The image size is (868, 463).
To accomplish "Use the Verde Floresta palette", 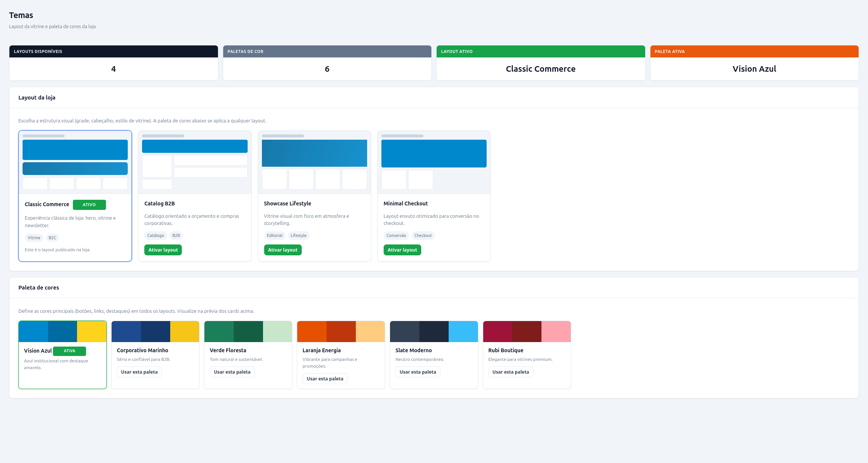I will 232,372.
